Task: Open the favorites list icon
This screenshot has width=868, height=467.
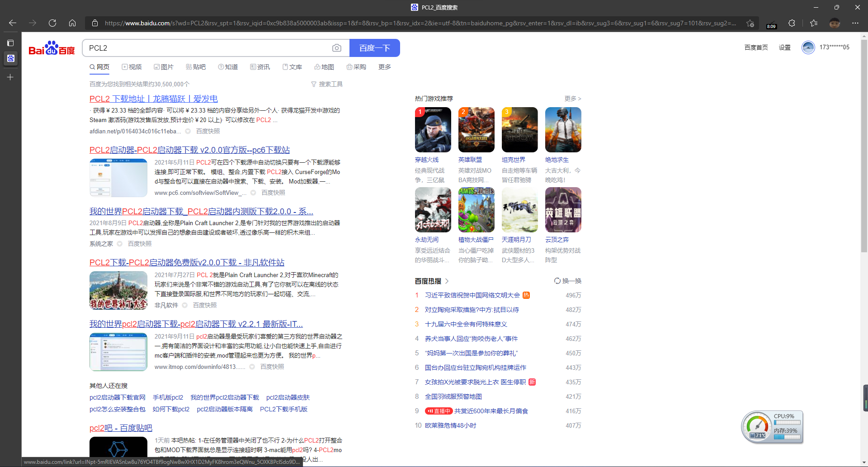Action: click(x=814, y=23)
